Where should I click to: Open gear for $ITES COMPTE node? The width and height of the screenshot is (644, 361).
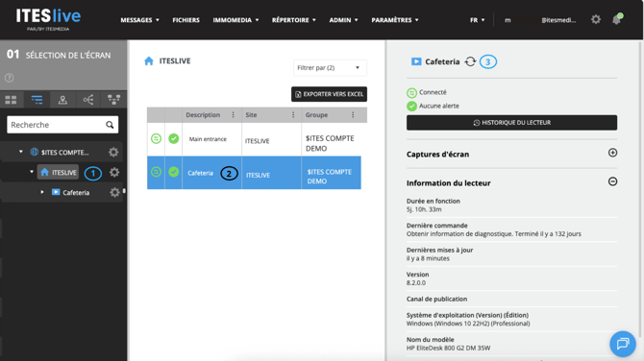[113, 153]
